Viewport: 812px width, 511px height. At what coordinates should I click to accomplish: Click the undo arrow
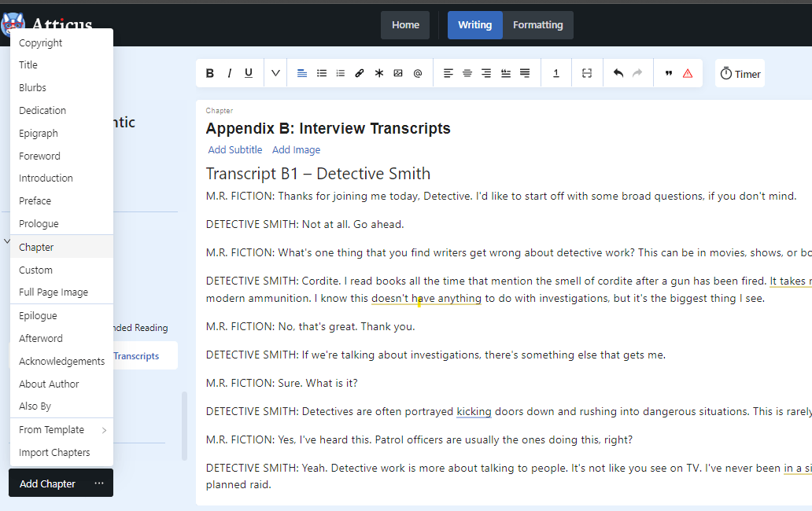618,73
